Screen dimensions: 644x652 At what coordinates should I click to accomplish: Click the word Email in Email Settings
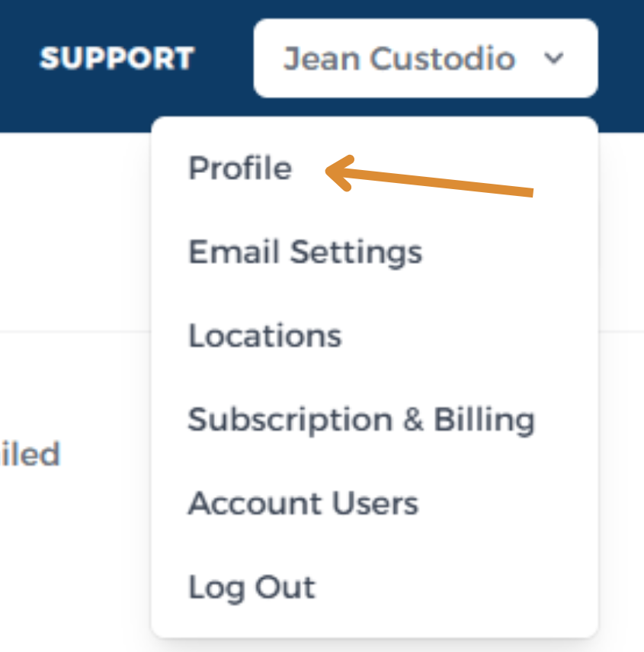(234, 252)
